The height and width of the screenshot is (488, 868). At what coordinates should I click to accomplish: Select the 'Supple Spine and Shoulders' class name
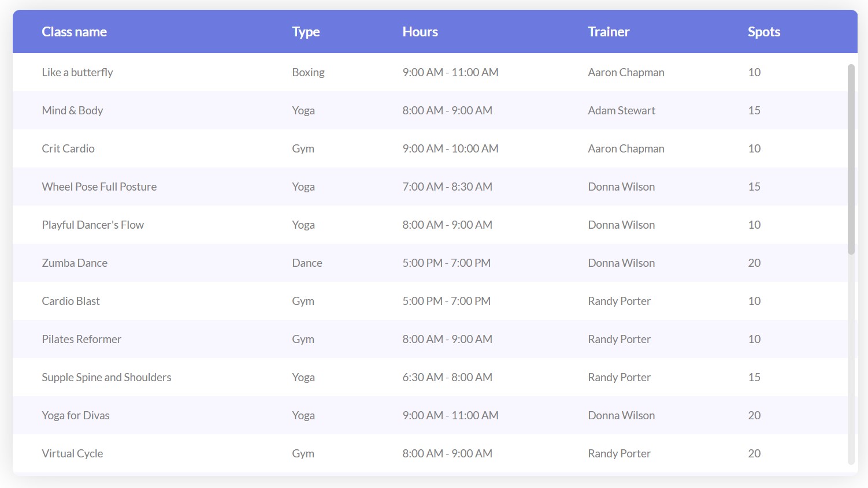pyautogui.click(x=106, y=377)
